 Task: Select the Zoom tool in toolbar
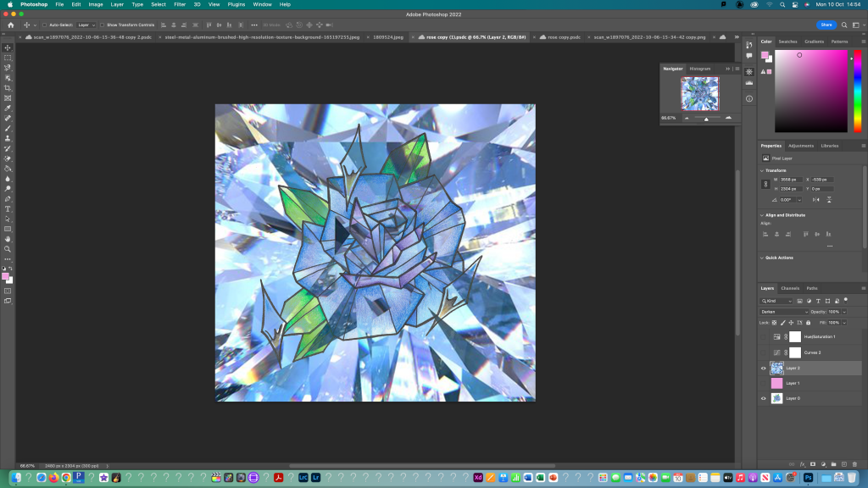[8, 249]
